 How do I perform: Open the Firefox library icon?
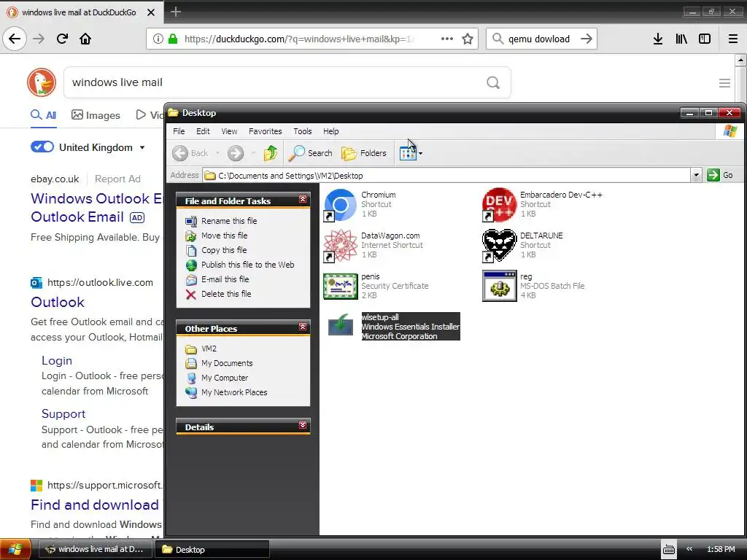click(x=681, y=39)
